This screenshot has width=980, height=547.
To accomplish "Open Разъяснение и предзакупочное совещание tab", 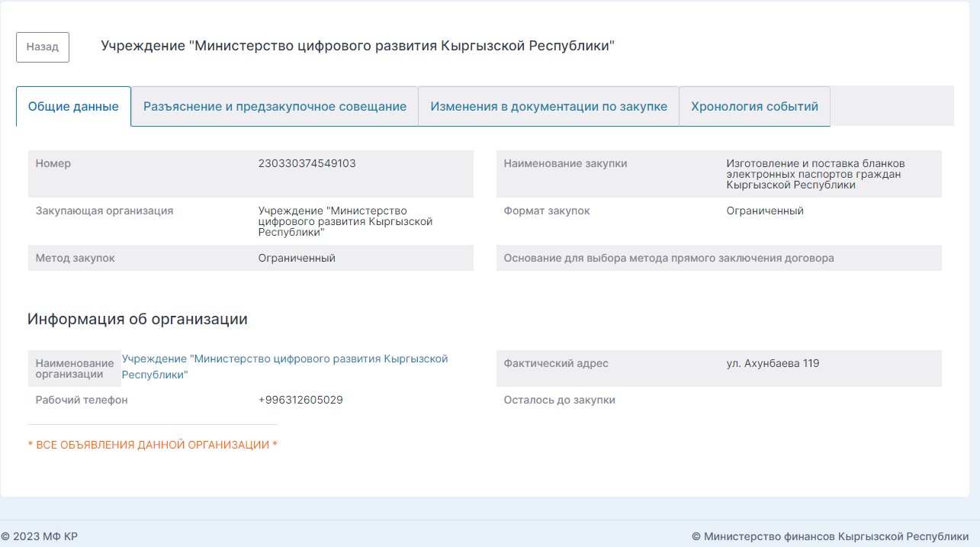I will [x=275, y=107].
